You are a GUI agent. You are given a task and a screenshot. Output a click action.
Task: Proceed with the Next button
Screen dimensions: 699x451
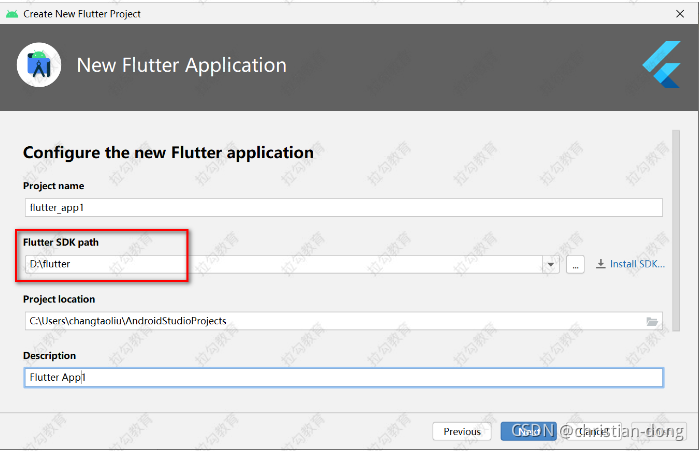(528, 431)
